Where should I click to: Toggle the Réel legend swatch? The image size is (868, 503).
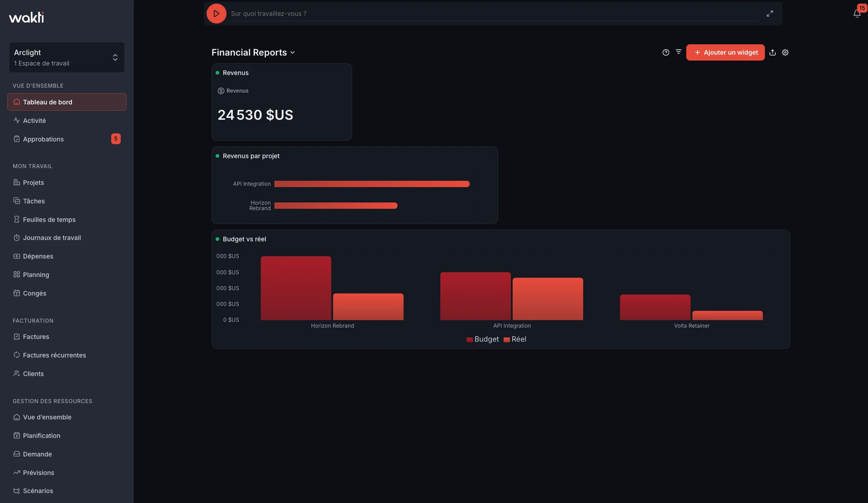(x=507, y=339)
